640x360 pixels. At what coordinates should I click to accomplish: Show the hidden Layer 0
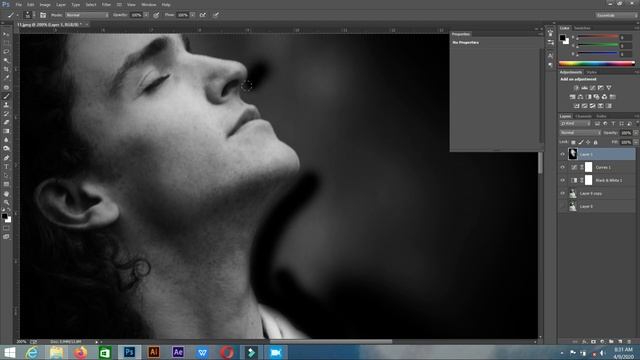pyautogui.click(x=563, y=207)
